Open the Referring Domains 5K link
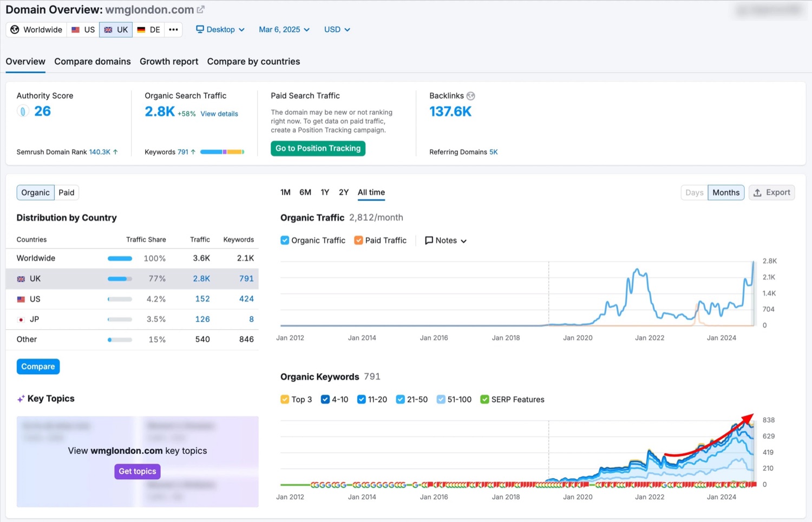This screenshot has height=522, width=812. pos(494,152)
